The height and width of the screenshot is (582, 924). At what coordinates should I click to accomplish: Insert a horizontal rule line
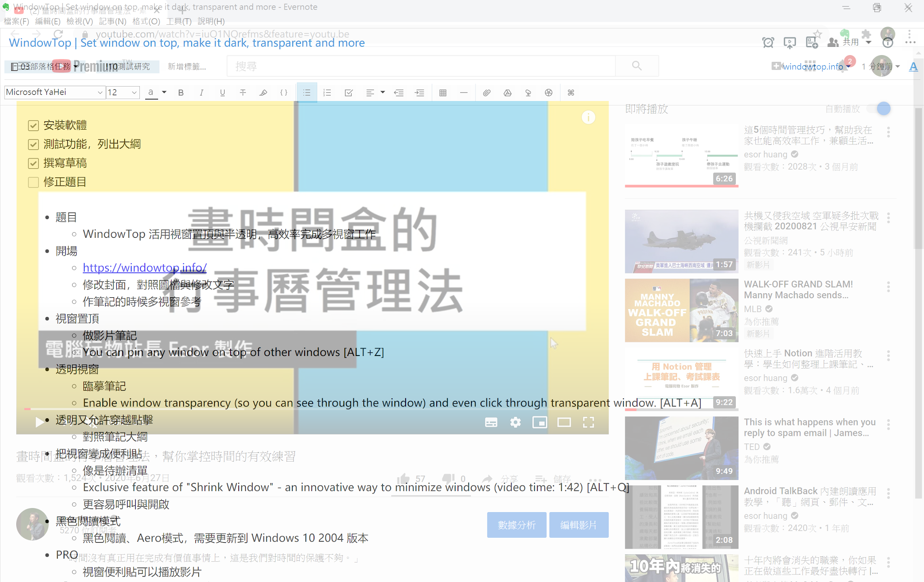pyautogui.click(x=464, y=92)
